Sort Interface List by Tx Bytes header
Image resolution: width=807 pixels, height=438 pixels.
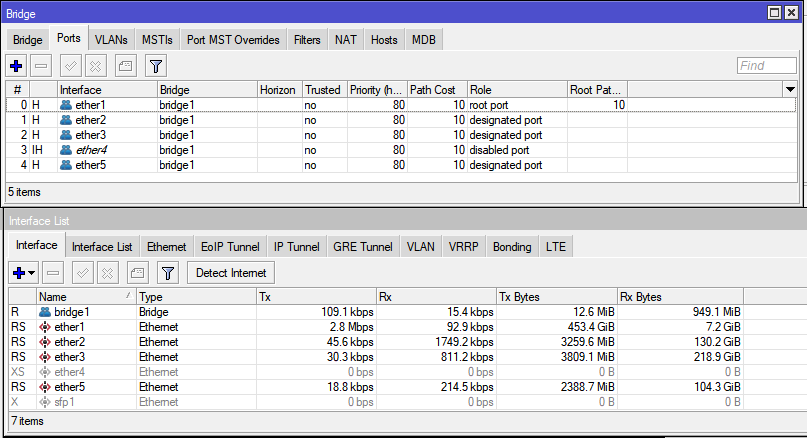coord(557,296)
